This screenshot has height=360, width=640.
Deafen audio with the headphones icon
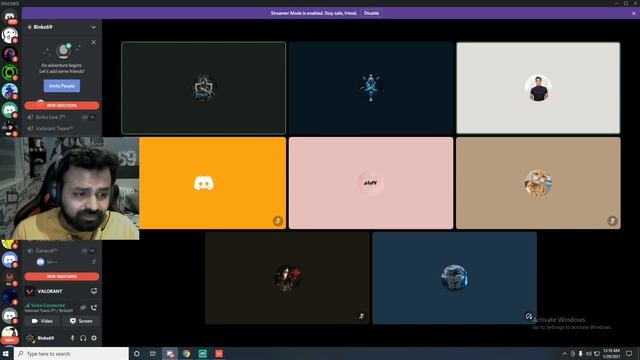click(83, 338)
